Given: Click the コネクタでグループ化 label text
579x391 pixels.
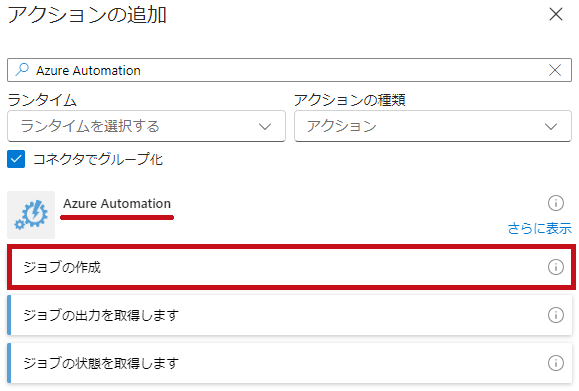Looking at the screenshot, I should pos(98,160).
